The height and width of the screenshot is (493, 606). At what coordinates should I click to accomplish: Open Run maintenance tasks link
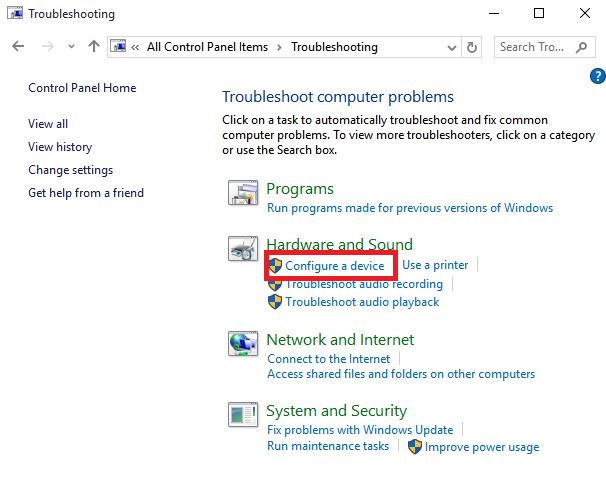coord(328,446)
